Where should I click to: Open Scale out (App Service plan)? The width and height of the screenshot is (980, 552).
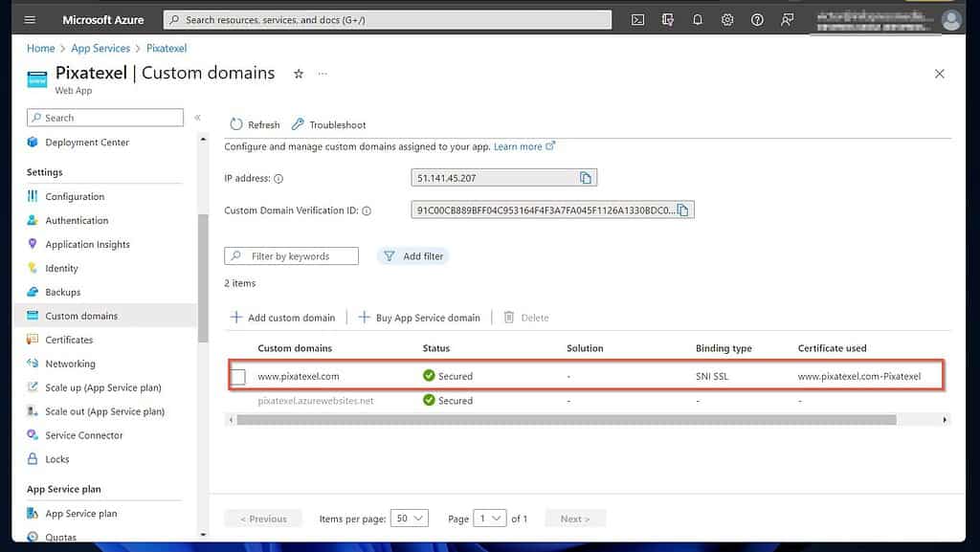tap(105, 410)
